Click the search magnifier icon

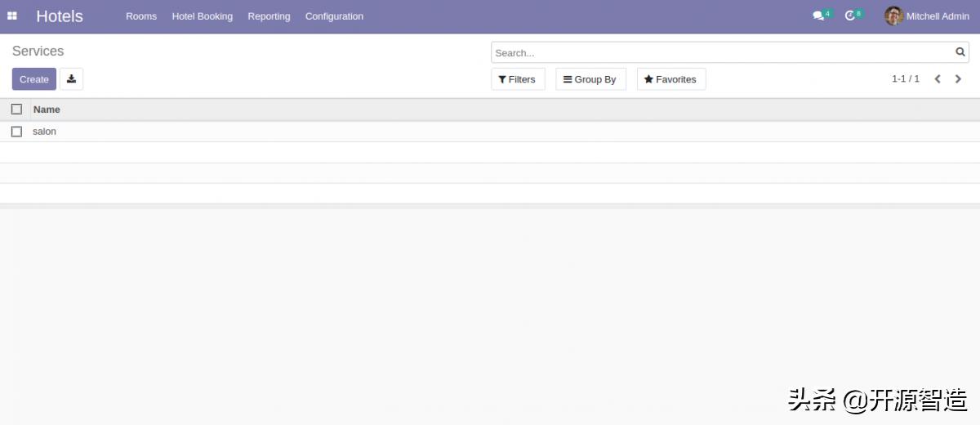pyautogui.click(x=960, y=52)
